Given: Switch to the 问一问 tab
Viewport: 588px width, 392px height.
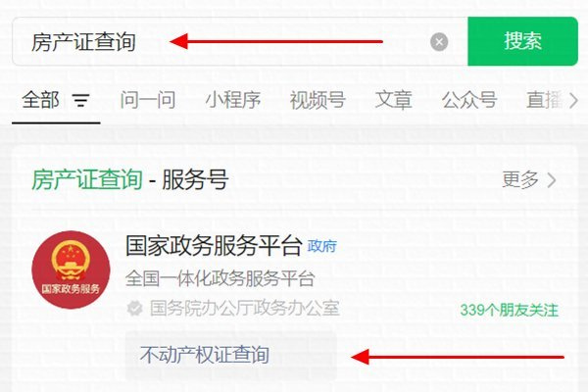Looking at the screenshot, I should pos(148,100).
